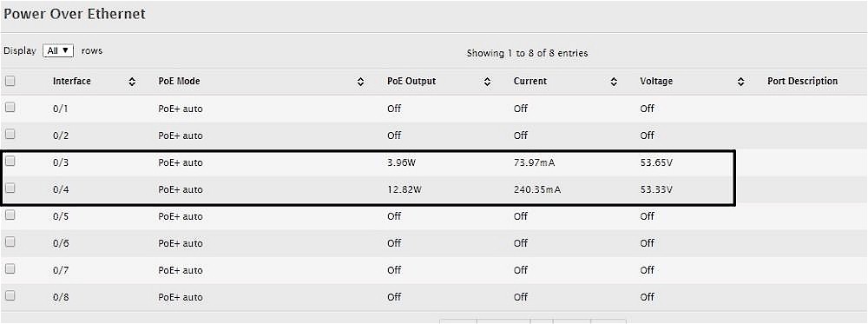This screenshot has width=868, height=324.
Task: Toggle the select-all header checkbox
Action: click(10, 81)
